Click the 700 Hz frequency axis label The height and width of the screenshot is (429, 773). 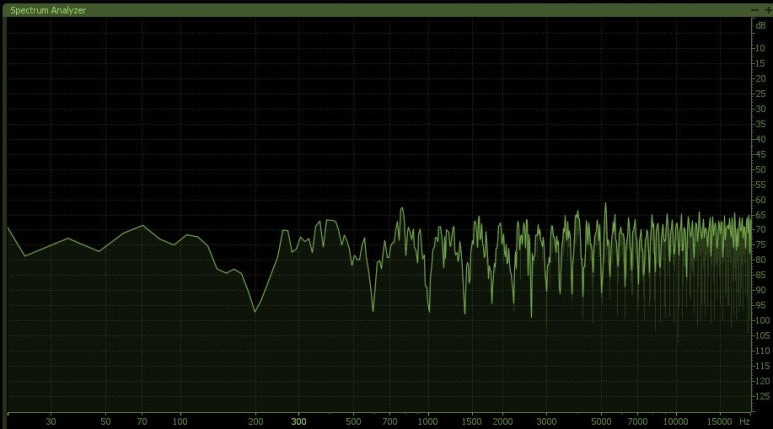click(389, 422)
